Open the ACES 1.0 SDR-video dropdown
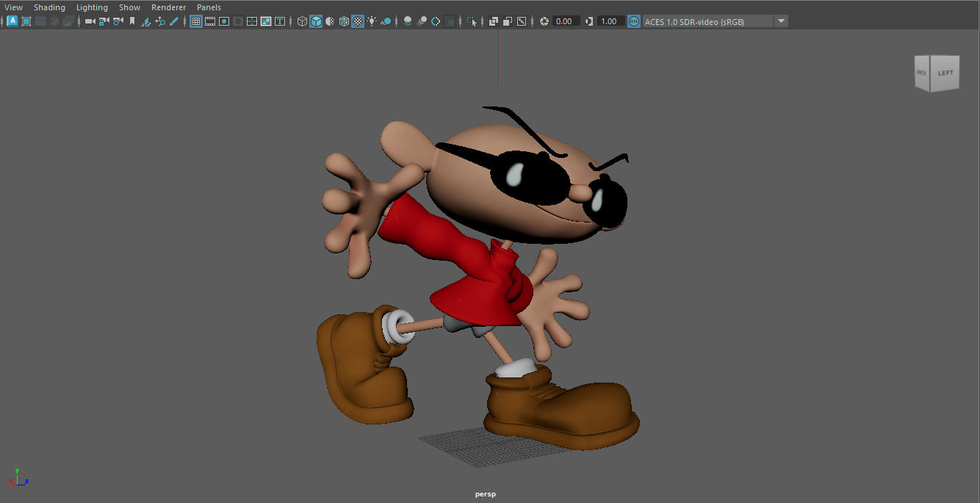The image size is (980, 503). click(716, 21)
